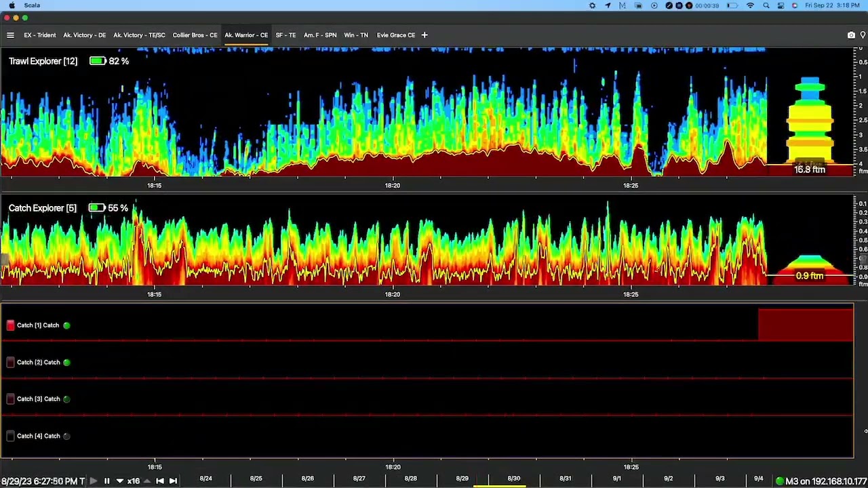Open the hamburger menu beside the tabs
This screenshot has width=868, height=488.
click(x=10, y=35)
